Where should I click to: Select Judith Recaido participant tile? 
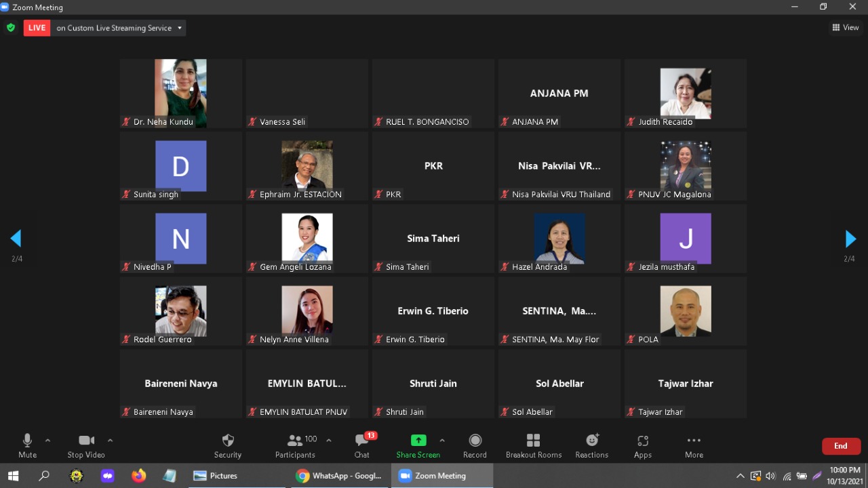pos(686,93)
